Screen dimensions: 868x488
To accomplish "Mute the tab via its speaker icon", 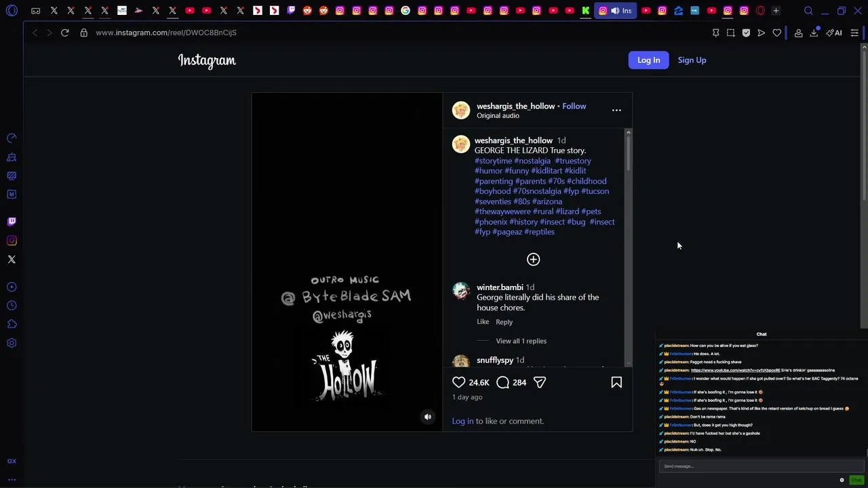I will (x=614, y=11).
